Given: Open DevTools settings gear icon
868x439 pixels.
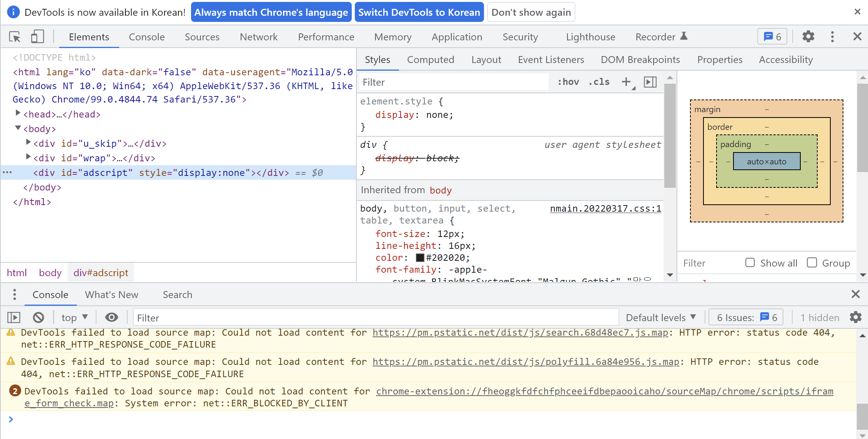Looking at the screenshot, I should click(808, 37).
